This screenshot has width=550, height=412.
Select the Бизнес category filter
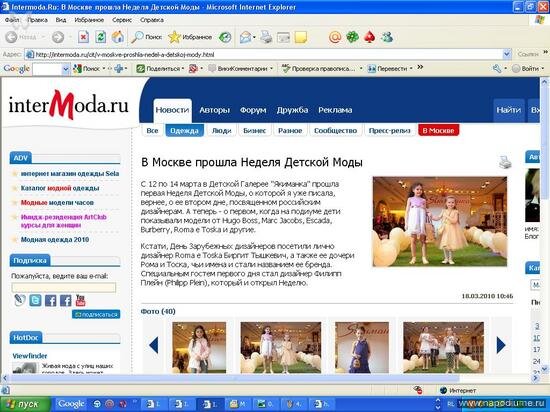(x=255, y=130)
